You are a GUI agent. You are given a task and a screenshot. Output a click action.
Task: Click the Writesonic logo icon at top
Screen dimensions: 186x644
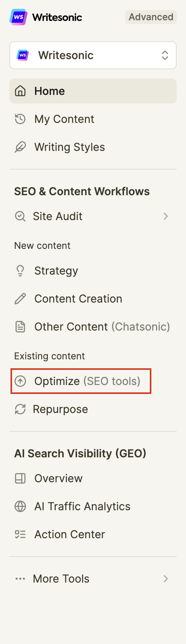18,17
